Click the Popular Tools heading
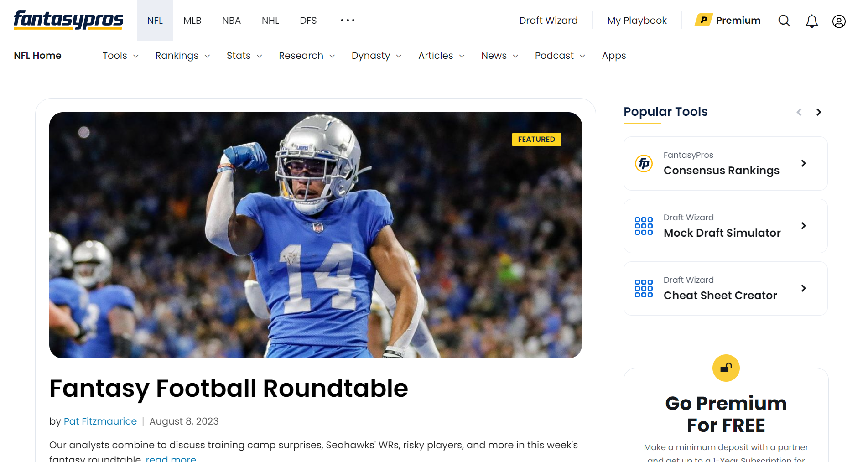868x462 pixels. point(665,112)
